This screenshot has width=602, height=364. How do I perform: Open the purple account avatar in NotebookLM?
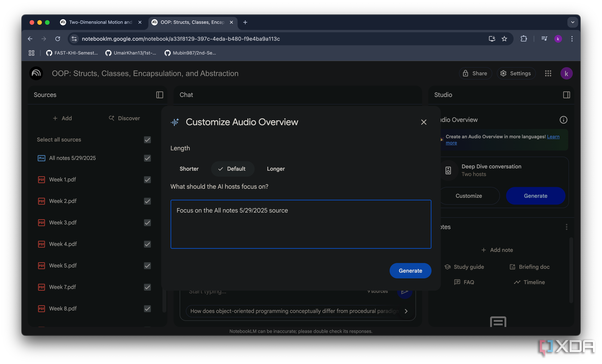click(566, 74)
